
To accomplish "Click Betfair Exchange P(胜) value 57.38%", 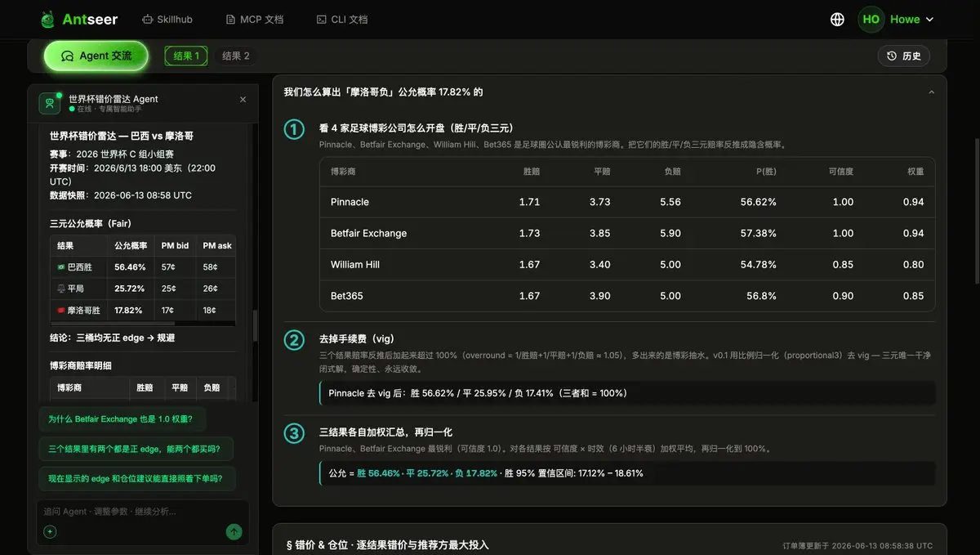I will pyautogui.click(x=759, y=233).
